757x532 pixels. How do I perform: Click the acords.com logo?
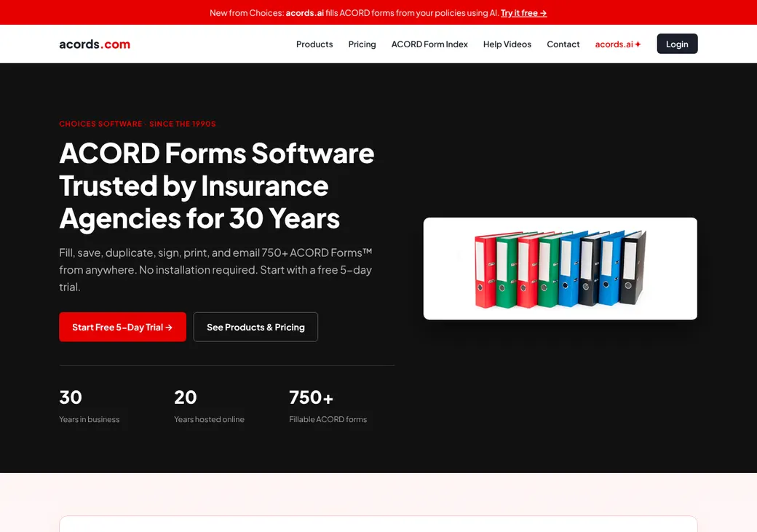pyautogui.click(x=95, y=44)
